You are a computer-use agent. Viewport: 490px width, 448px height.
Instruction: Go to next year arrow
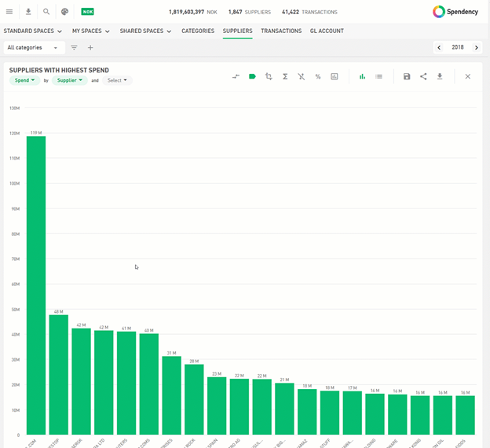point(477,47)
